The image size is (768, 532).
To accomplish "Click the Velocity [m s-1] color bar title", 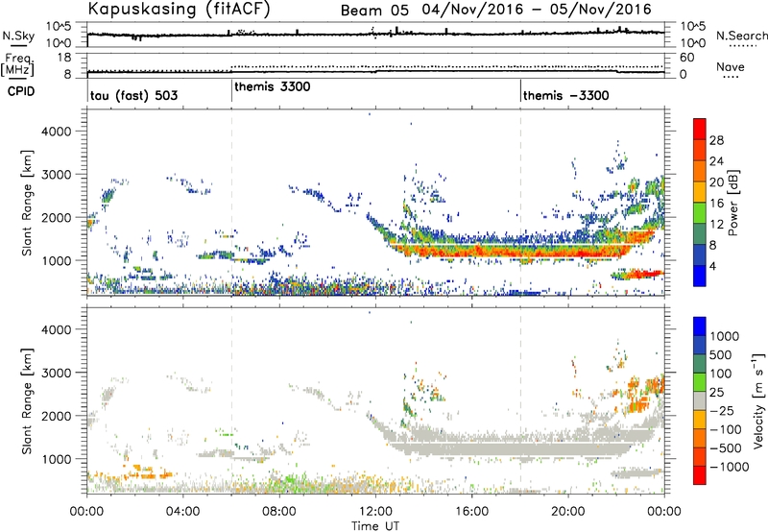I will click(758, 400).
